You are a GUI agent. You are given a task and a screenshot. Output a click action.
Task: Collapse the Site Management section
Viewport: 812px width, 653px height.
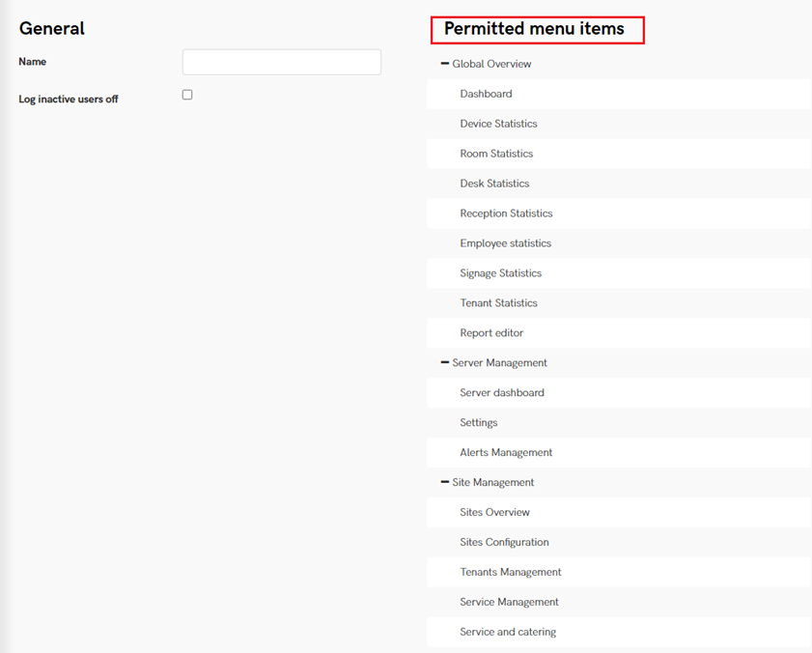(x=445, y=482)
